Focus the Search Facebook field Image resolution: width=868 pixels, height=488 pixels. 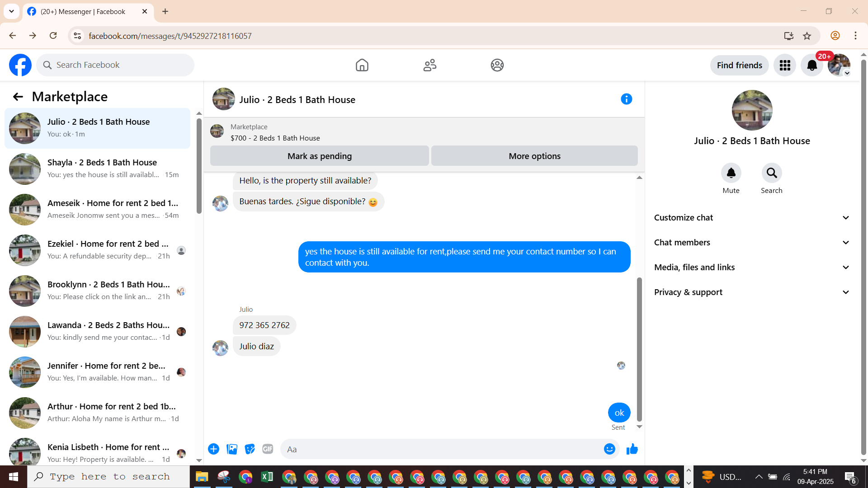(115, 65)
